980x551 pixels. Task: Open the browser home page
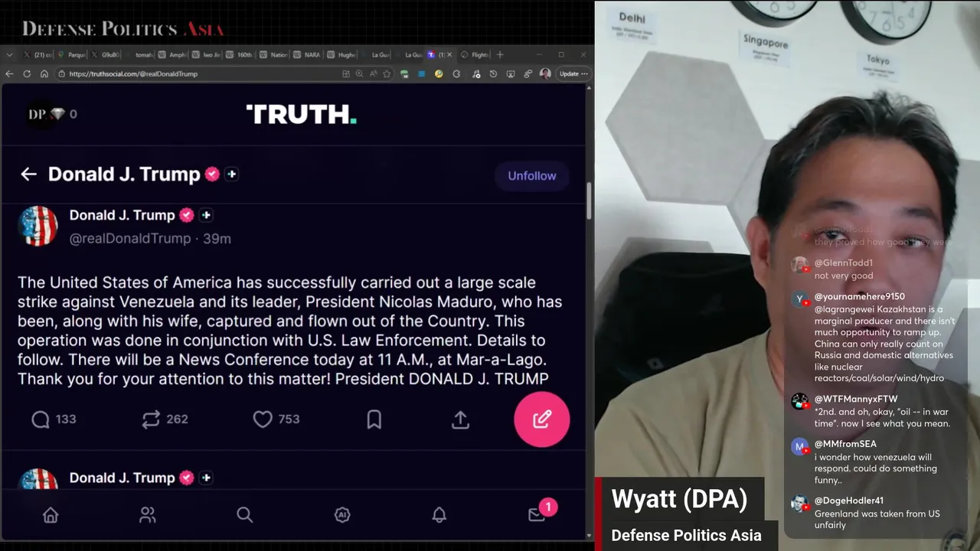tap(44, 73)
